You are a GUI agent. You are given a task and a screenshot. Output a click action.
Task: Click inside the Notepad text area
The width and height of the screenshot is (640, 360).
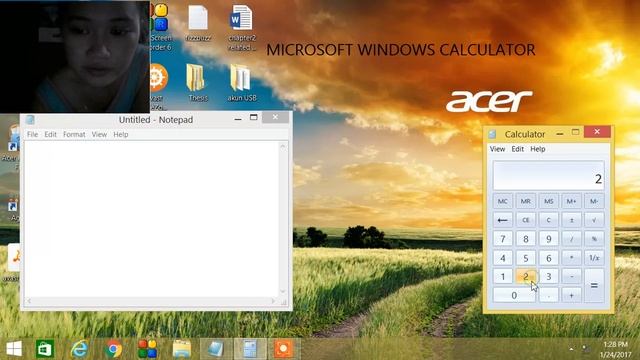151,219
